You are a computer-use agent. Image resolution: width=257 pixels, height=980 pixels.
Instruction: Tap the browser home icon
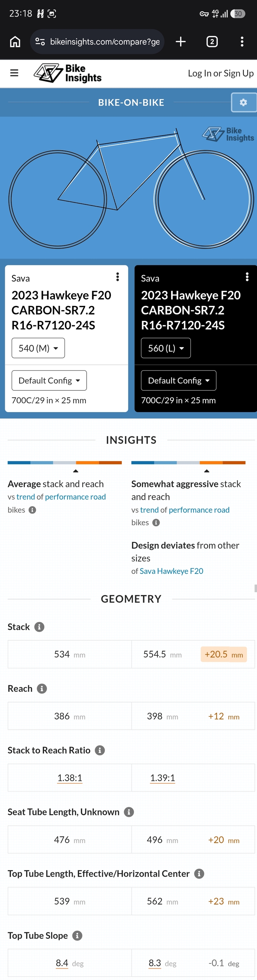coord(15,42)
